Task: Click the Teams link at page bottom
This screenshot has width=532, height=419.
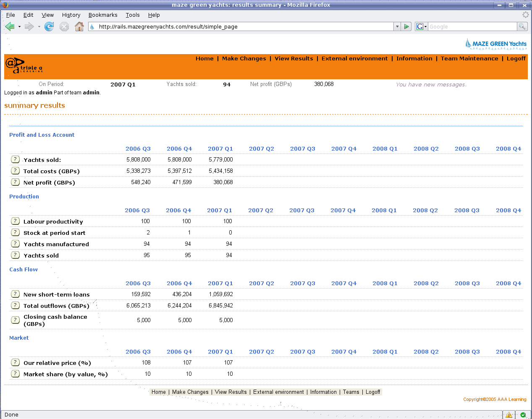Action: pos(351,392)
